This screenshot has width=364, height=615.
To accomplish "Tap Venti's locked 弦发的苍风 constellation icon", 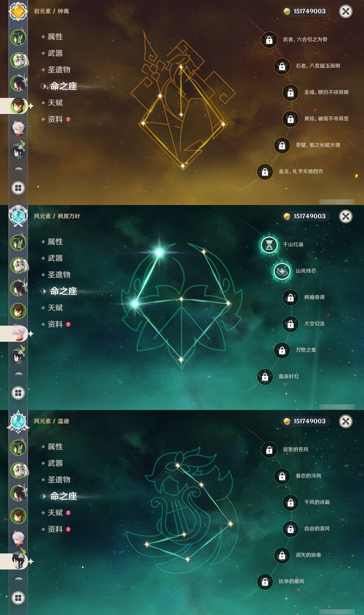I will pos(269,450).
